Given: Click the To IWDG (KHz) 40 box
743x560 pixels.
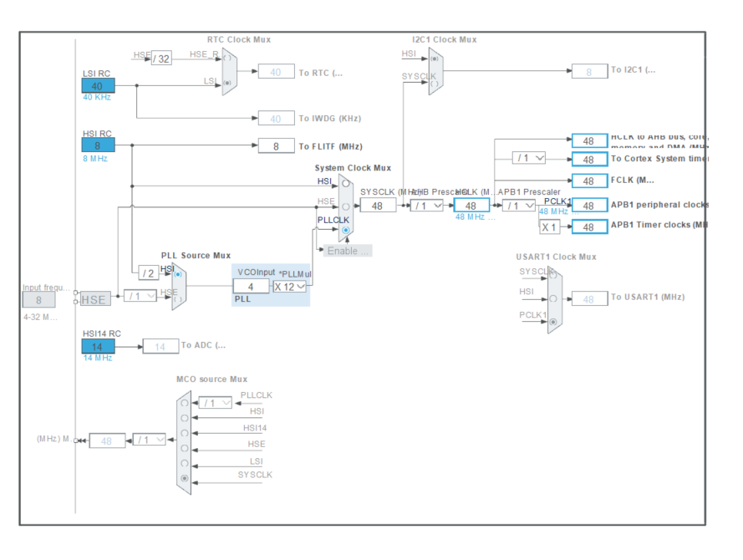Looking at the screenshot, I should (277, 119).
